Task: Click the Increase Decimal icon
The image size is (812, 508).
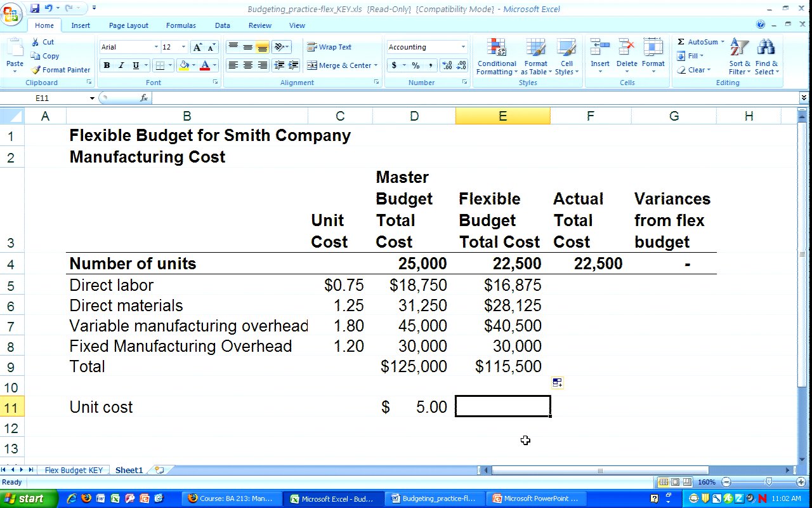Action: [446, 65]
